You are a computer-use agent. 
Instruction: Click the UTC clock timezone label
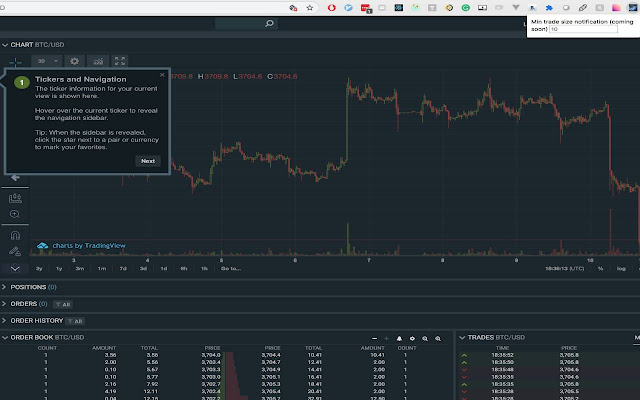(564, 269)
